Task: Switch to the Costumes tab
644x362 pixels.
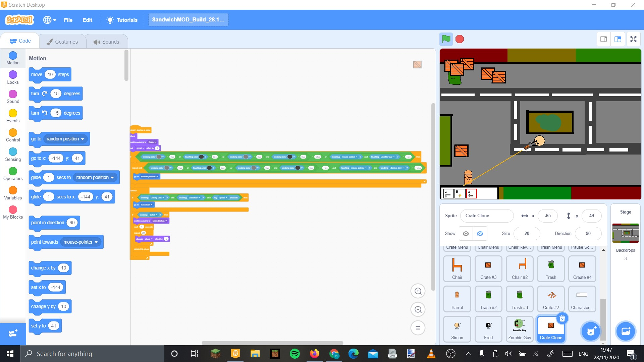Action: (62, 42)
